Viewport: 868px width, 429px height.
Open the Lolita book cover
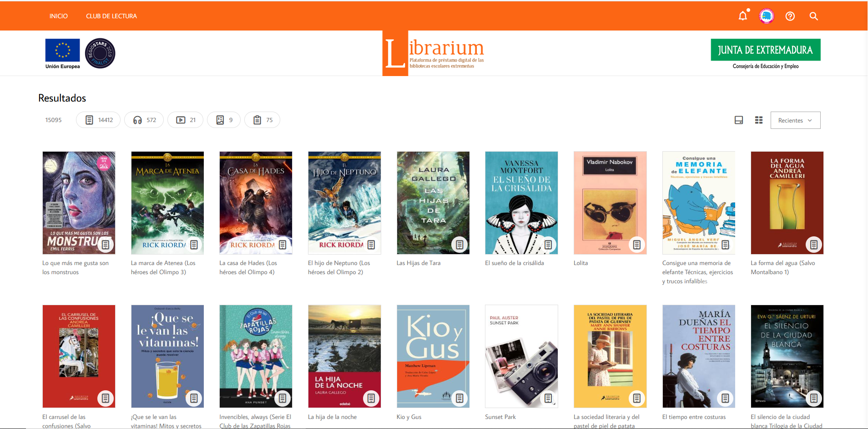610,203
